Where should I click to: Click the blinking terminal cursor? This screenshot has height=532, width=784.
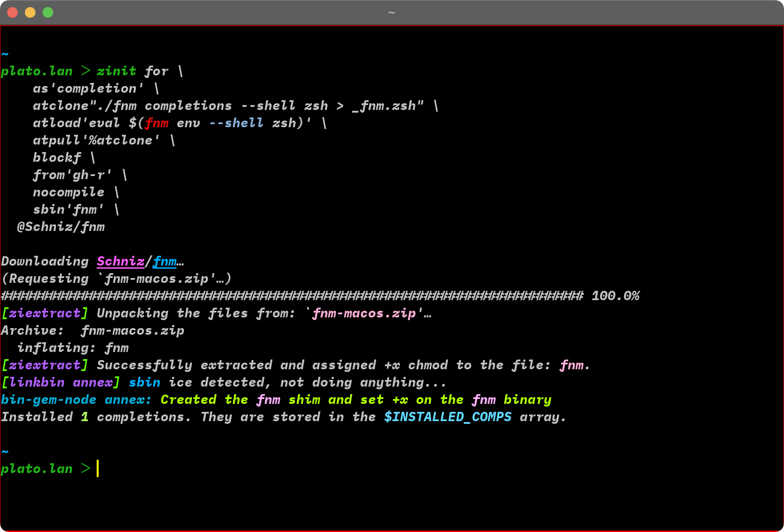(x=97, y=469)
